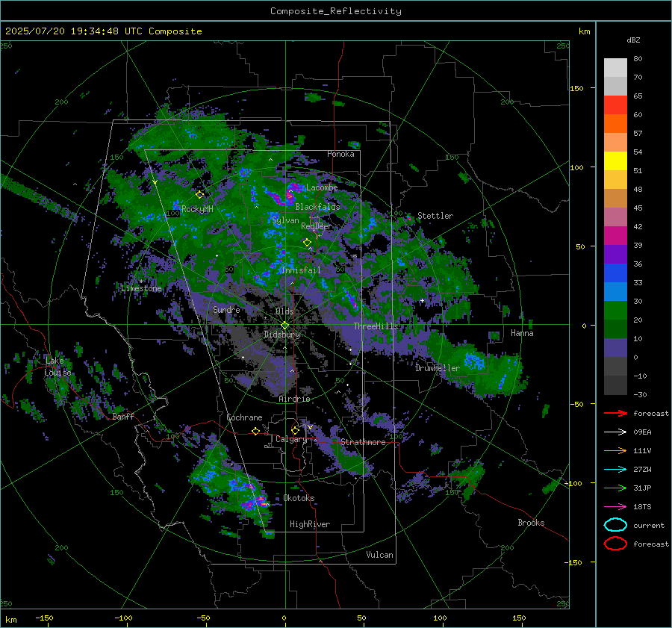Click the bright green 30 dBZ color swatch
Screen dimensions: 672x628
point(615,311)
